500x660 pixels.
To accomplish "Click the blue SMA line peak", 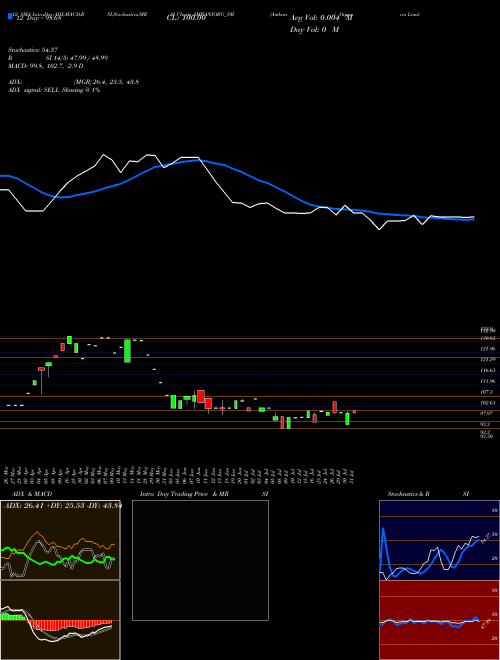I will tap(197, 160).
